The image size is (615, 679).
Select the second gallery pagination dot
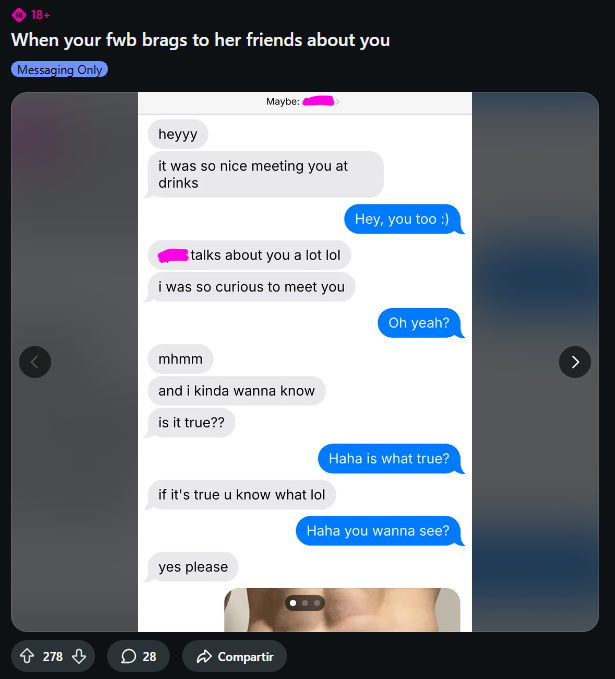(305, 603)
